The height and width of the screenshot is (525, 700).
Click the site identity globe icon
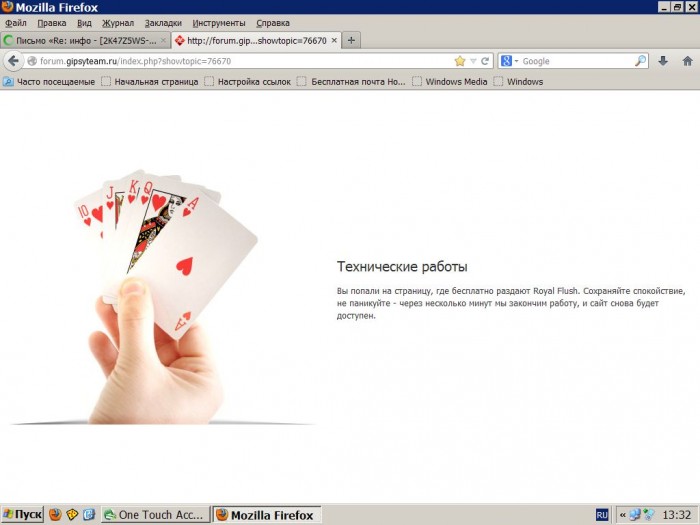(x=32, y=61)
